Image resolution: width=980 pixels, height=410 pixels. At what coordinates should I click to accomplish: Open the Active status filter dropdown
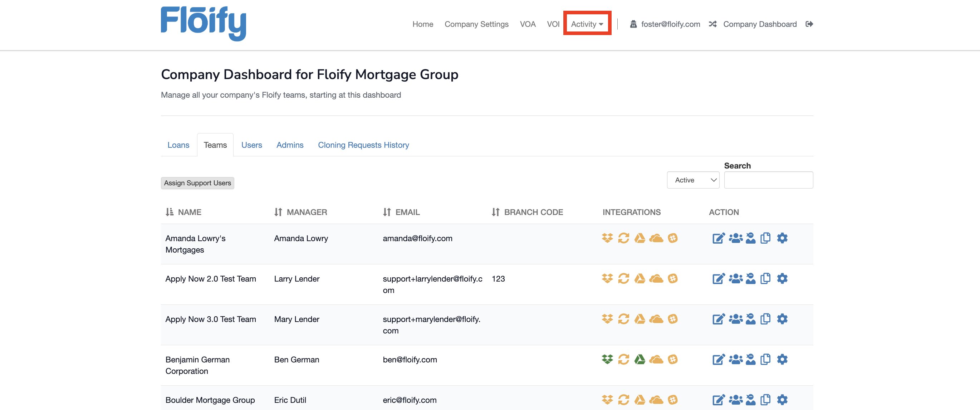point(693,180)
